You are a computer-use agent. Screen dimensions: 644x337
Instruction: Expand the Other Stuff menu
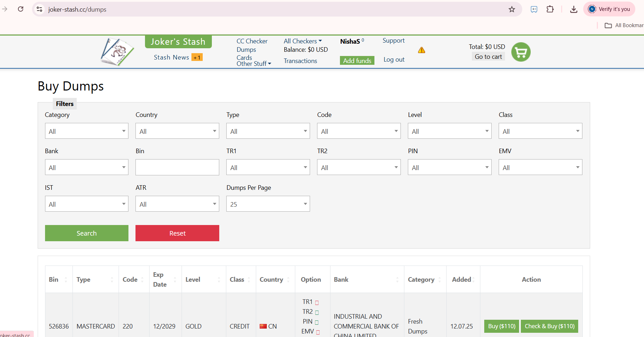pos(254,64)
